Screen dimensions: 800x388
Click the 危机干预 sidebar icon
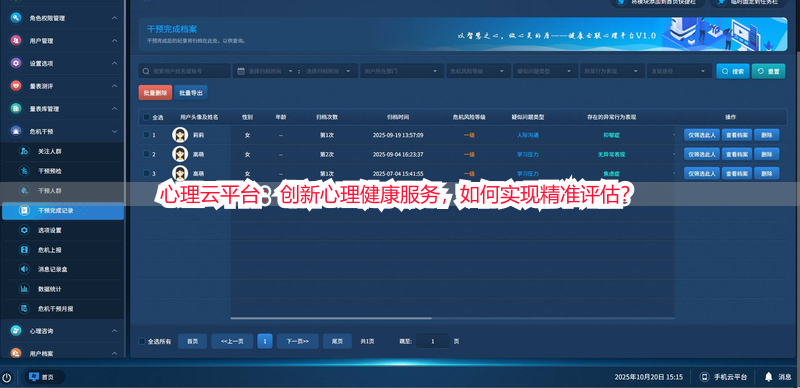click(x=16, y=131)
